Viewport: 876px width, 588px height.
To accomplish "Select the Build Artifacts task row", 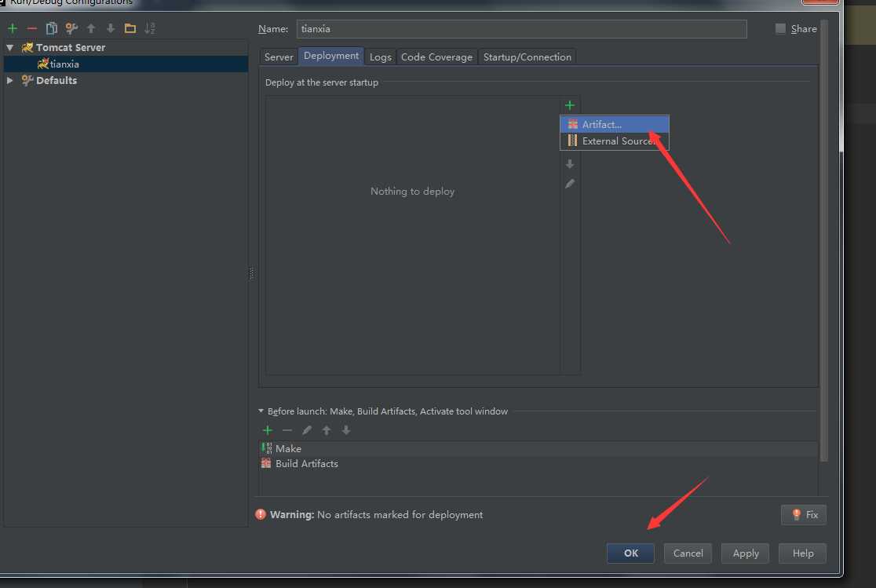I will [x=538, y=463].
